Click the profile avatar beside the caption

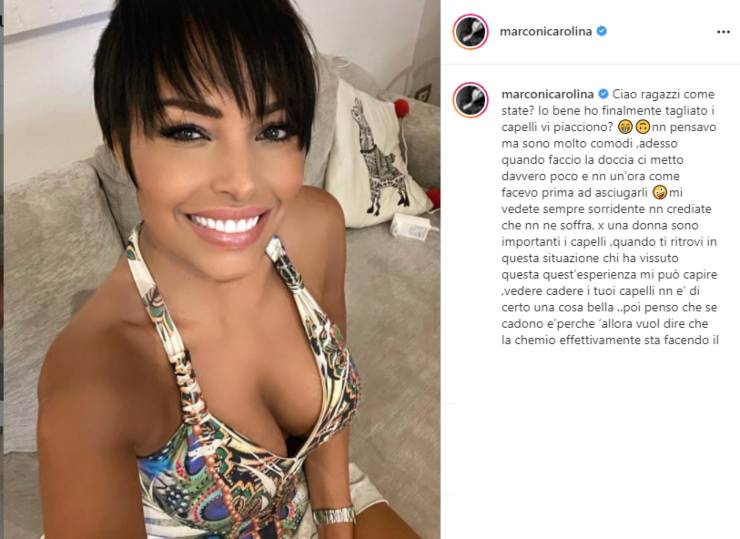pos(471,100)
